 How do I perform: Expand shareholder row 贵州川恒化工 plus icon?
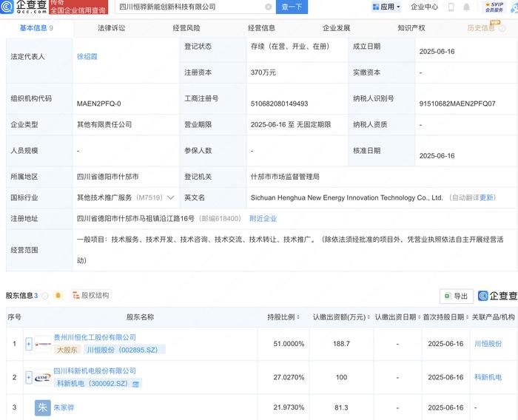29,344
